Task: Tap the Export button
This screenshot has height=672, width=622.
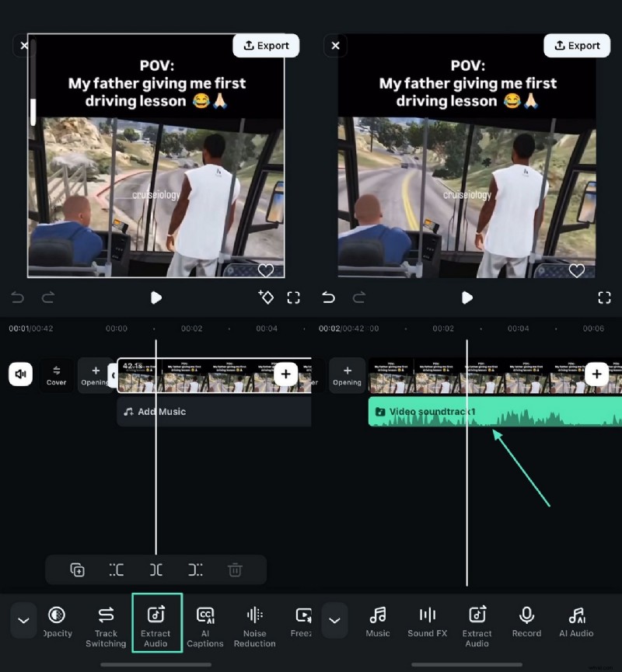Action: point(266,45)
